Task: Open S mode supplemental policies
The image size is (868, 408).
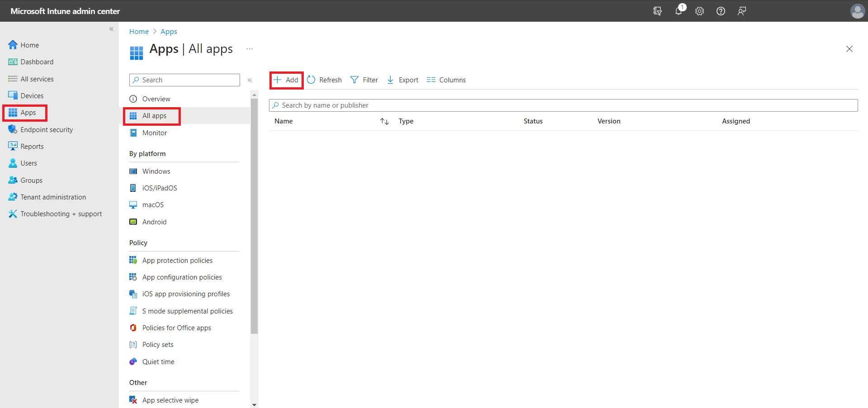Action: coord(187,311)
